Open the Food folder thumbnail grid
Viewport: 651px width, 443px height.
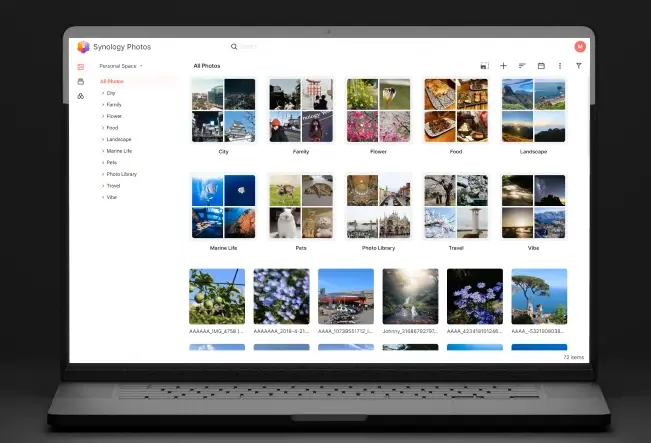[x=456, y=110]
